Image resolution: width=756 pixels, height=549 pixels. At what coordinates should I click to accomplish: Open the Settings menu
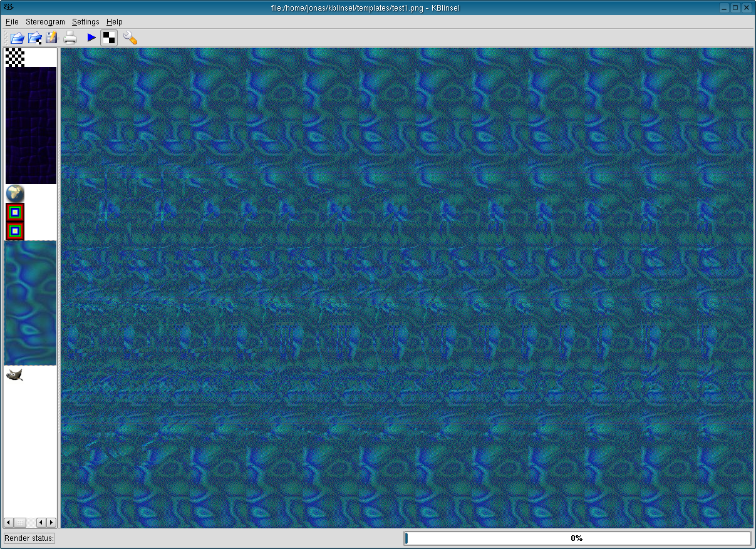(86, 21)
